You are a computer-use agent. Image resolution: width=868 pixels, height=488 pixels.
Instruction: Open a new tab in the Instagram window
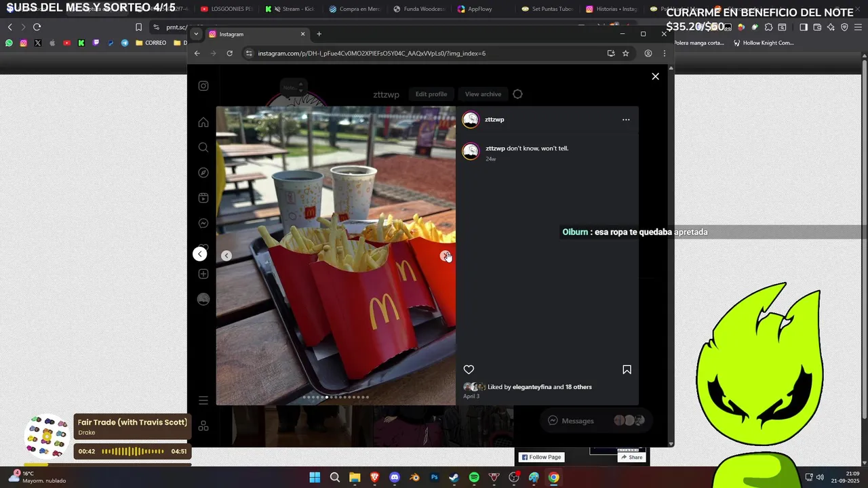coord(319,34)
